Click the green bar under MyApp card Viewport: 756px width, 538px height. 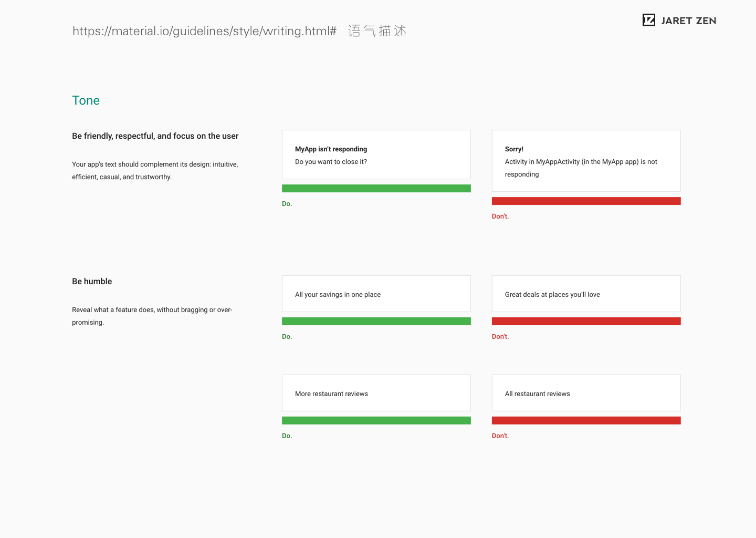376,189
